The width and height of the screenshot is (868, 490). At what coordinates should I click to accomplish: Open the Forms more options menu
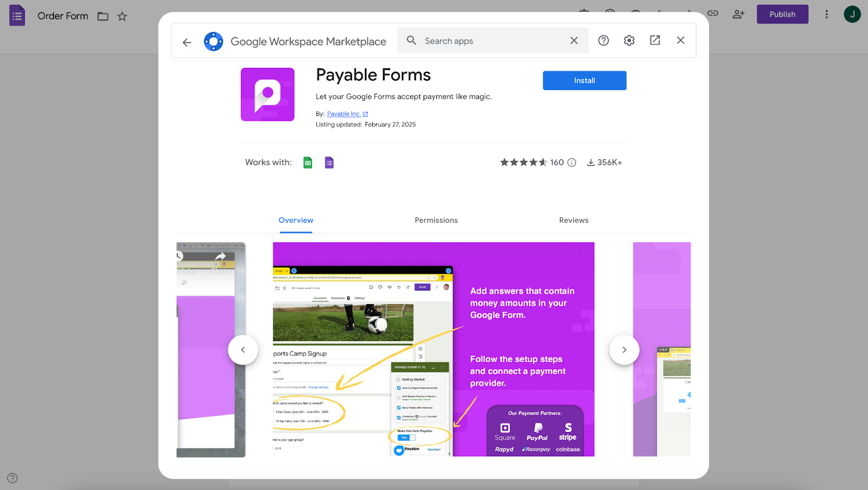coord(827,14)
